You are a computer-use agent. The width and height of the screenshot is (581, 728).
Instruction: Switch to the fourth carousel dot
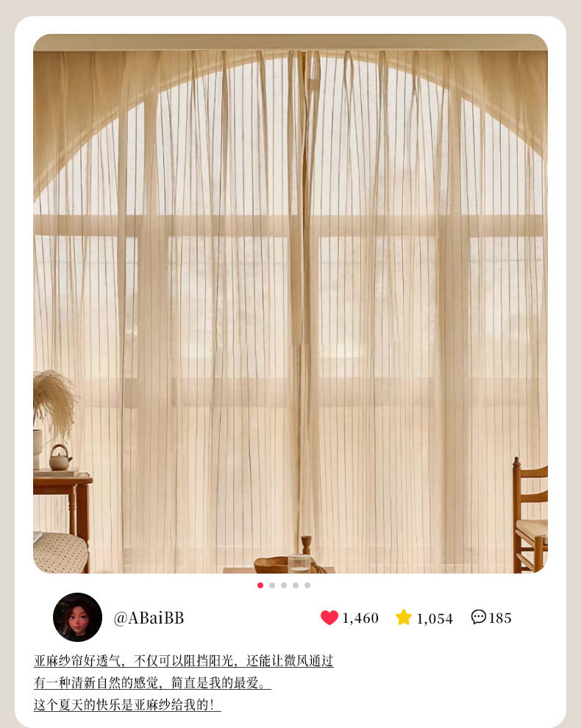[x=296, y=585]
